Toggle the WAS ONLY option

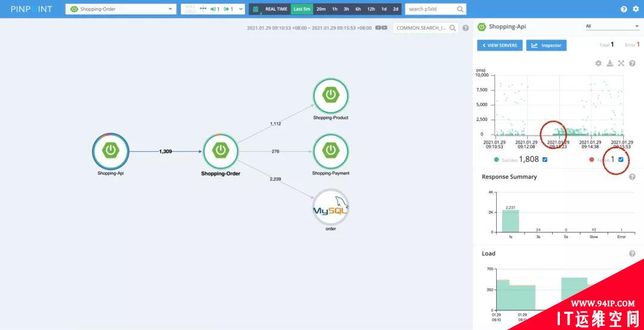click(x=190, y=9)
